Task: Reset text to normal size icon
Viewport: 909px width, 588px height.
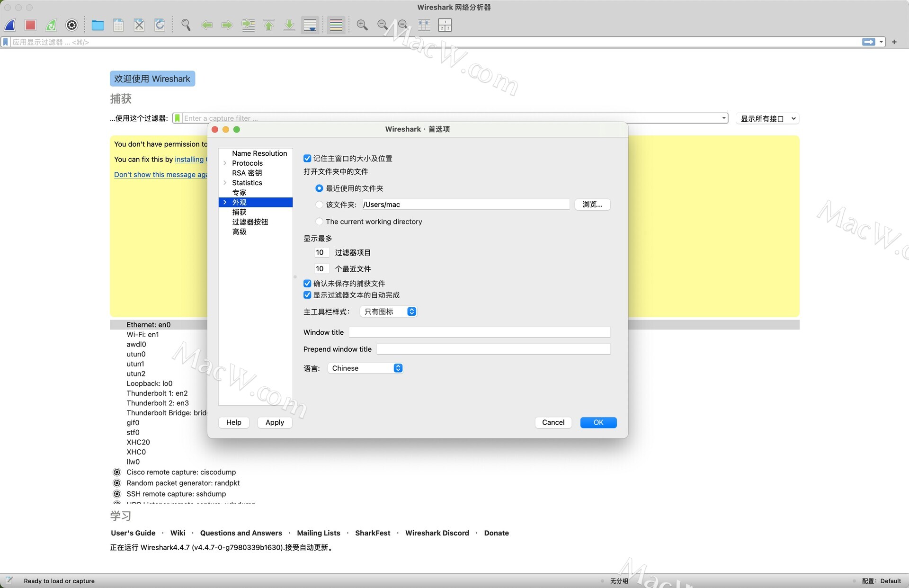Action: pyautogui.click(x=403, y=25)
